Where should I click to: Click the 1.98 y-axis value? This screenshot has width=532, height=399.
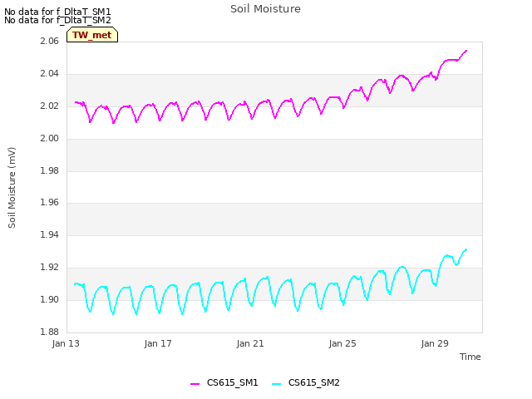(x=49, y=170)
